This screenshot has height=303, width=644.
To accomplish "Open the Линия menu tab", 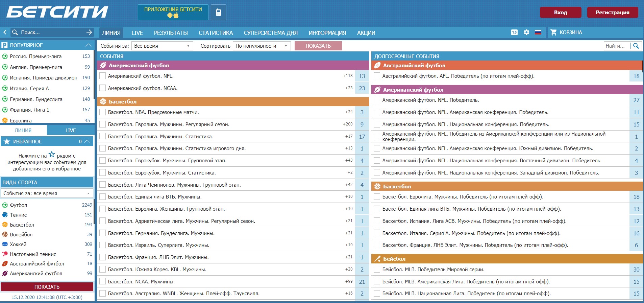I will pyautogui.click(x=111, y=32).
